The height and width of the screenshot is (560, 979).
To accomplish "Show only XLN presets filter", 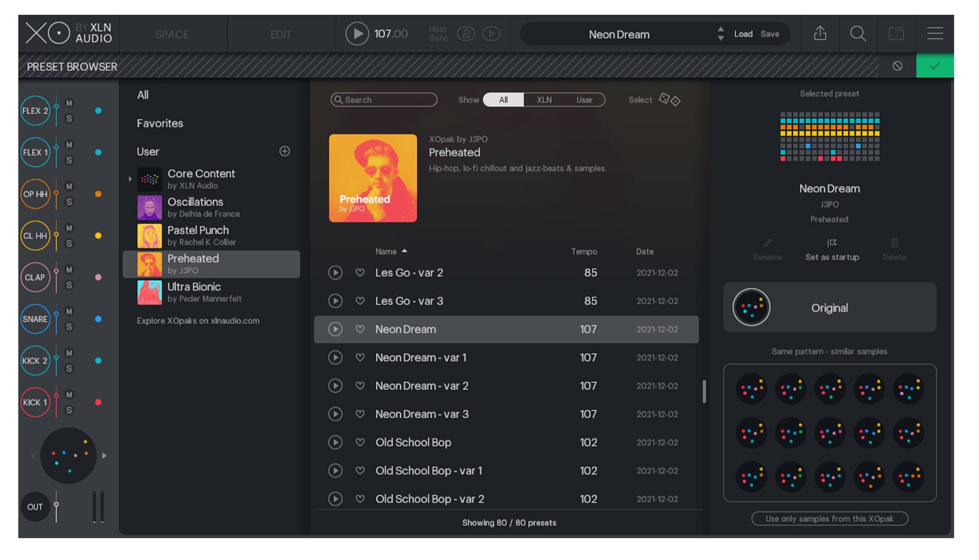I will tap(544, 100).
